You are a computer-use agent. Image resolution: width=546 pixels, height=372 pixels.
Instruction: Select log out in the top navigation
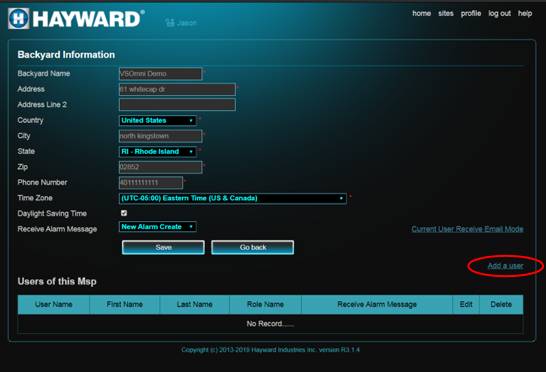[x=499, y=14]
